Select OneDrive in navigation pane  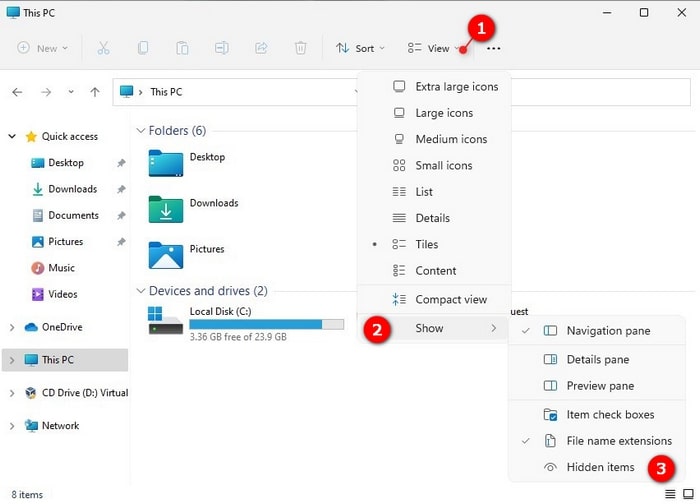click(x=54, y=327)
